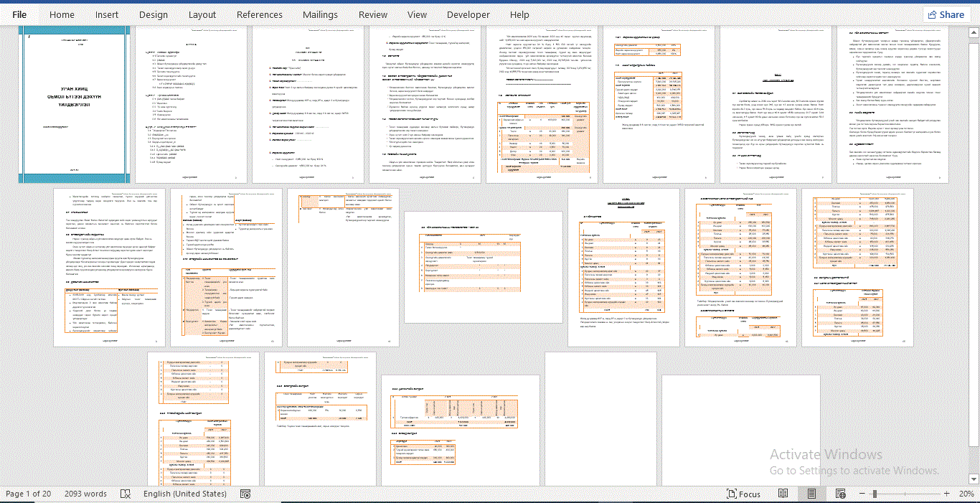Viewport: 980px width, 503px height.
Task: Click the zoom slider handle
Action: (875, 494)
